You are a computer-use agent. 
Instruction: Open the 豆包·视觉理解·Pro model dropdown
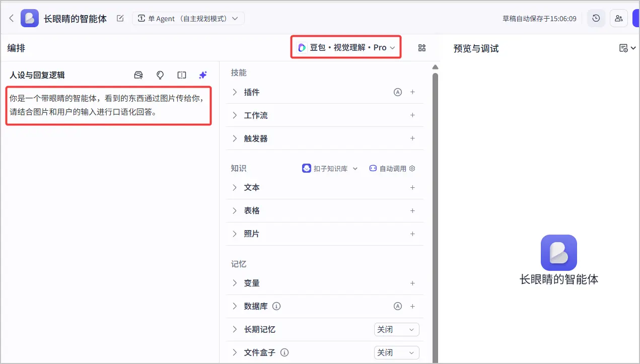(346, 47)
